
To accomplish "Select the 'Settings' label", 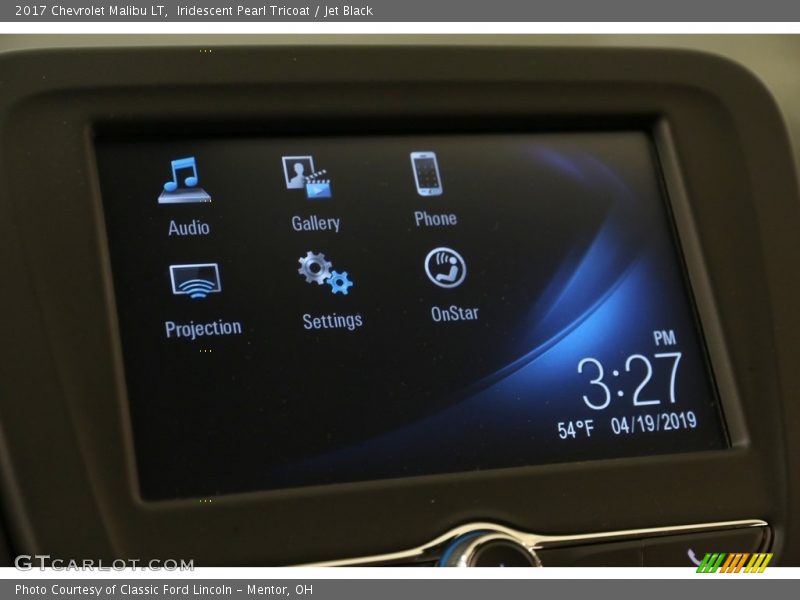I will tap(333, 321).
